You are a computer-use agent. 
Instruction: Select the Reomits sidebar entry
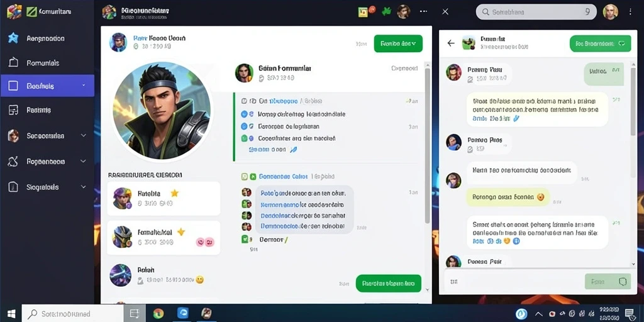tap(47, 109)
